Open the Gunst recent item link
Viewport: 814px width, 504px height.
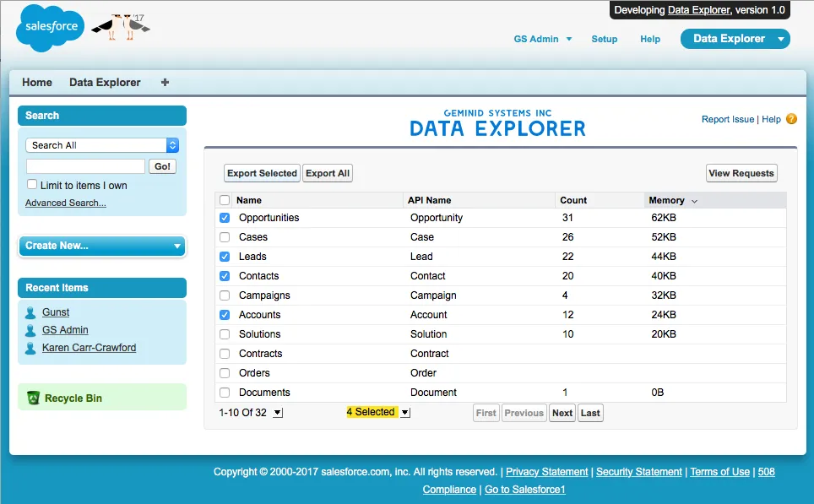56,312
